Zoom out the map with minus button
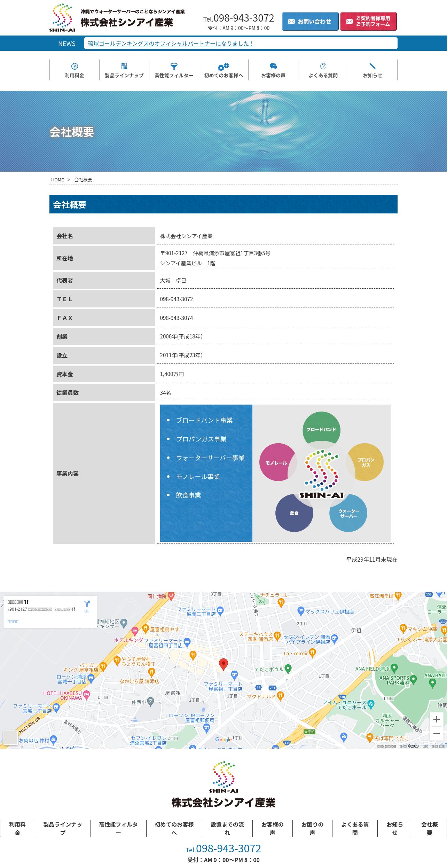This screenshot has height=868, width=447. point(437,733)
